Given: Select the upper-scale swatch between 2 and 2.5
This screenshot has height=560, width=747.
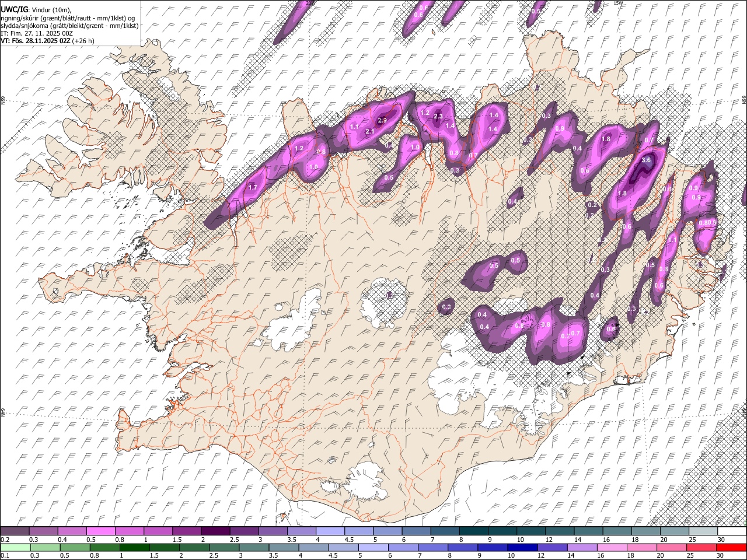Looking at the screenshot, I should (215, 531).
